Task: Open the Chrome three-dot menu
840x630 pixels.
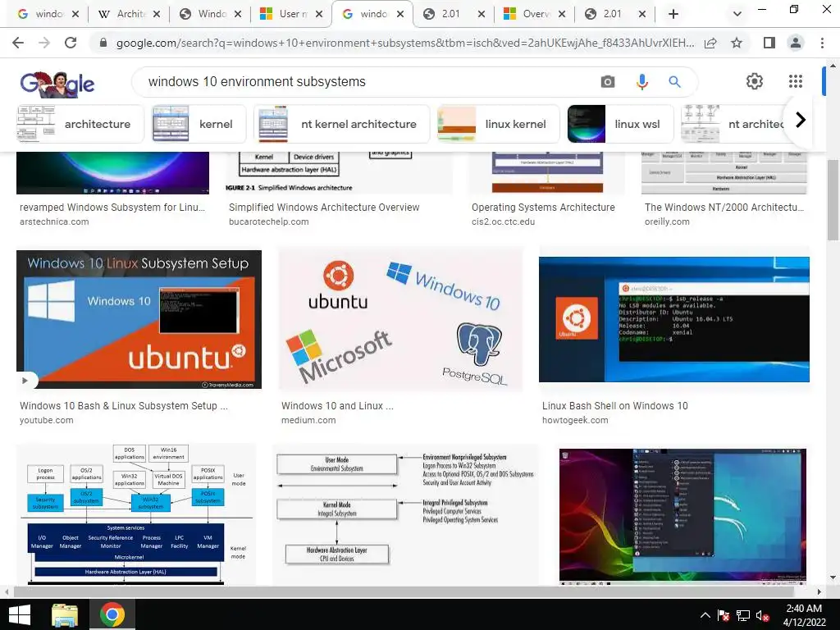Action: click(x=822, y=43)
